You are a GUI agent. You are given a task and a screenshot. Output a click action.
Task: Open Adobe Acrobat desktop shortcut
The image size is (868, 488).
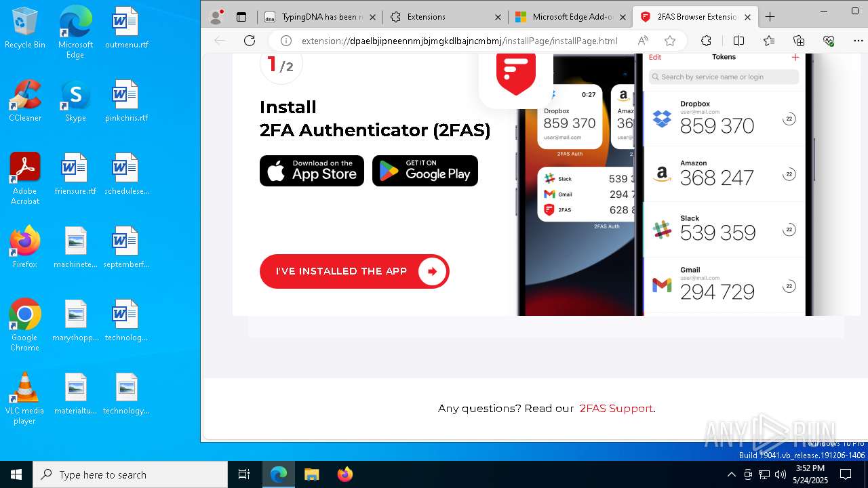click(25, 179)
